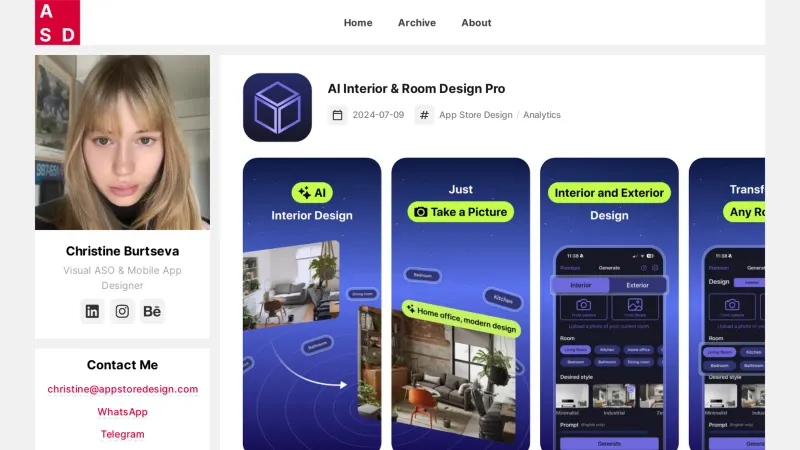800x450 pixels.
Task: Click the ASD red logo
Action: [57, 22]
